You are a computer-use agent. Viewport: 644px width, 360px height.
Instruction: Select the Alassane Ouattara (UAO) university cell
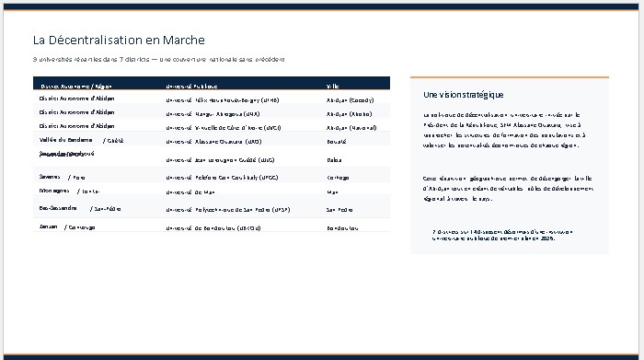(x=213, y=142)
